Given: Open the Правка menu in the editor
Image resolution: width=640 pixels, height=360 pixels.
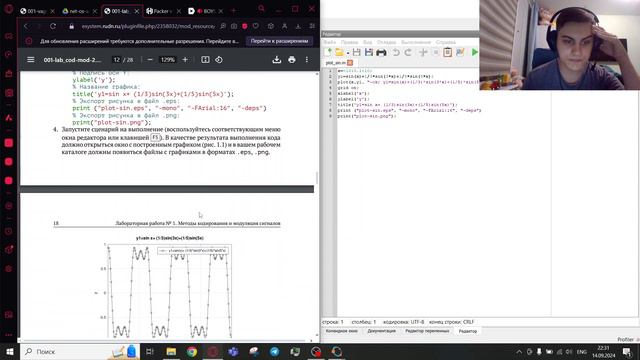Looking at the screenshot, I should point(349,42).
